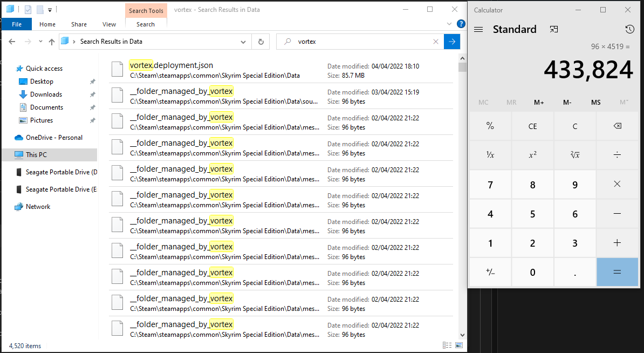This screenshot has width=644, height=353.
Task: Click the equals key in Calculator
Action: pyautogui.click(x=617, y=272)
